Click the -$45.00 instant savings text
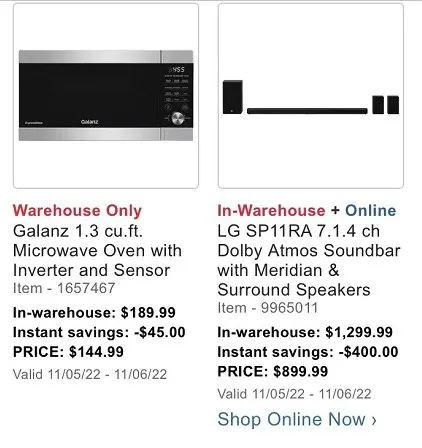 pos(160,332)
